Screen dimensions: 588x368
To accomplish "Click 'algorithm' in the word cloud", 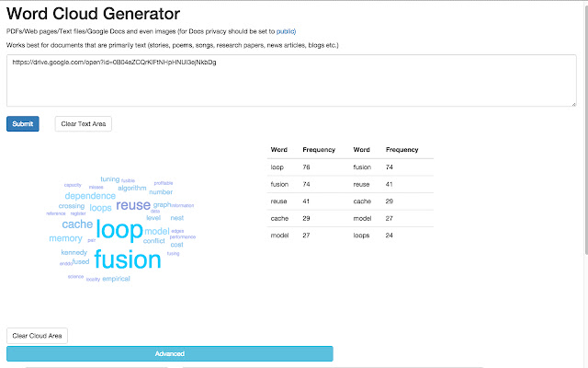I will (x=132, y=188).
